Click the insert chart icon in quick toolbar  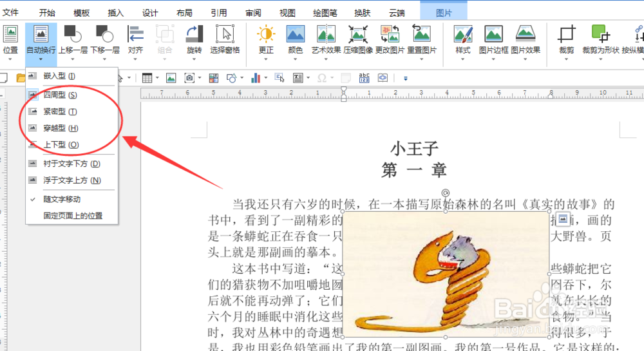point(256,78)
